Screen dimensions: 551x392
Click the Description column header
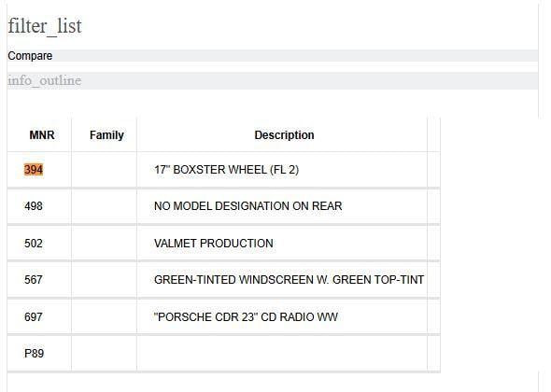coord(284,135)
